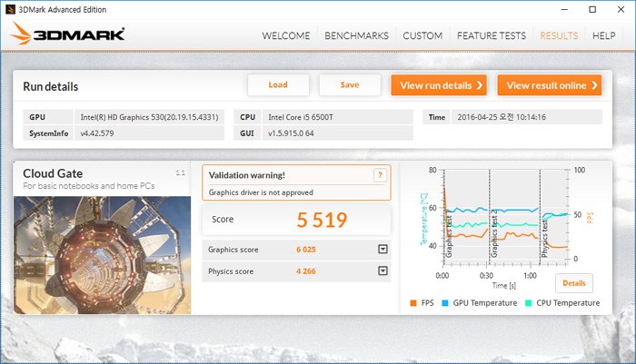
Task: Minimize the 3DMark window
Action: point(564,9)
